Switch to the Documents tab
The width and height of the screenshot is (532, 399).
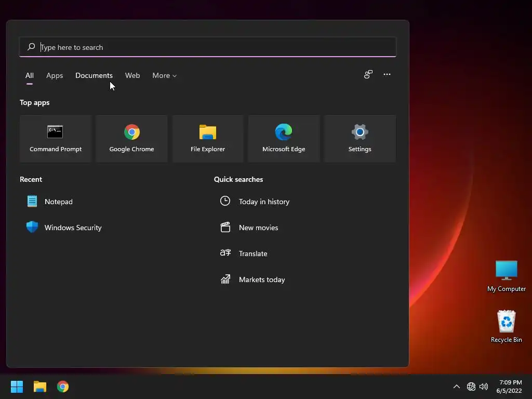pos(94,75)
